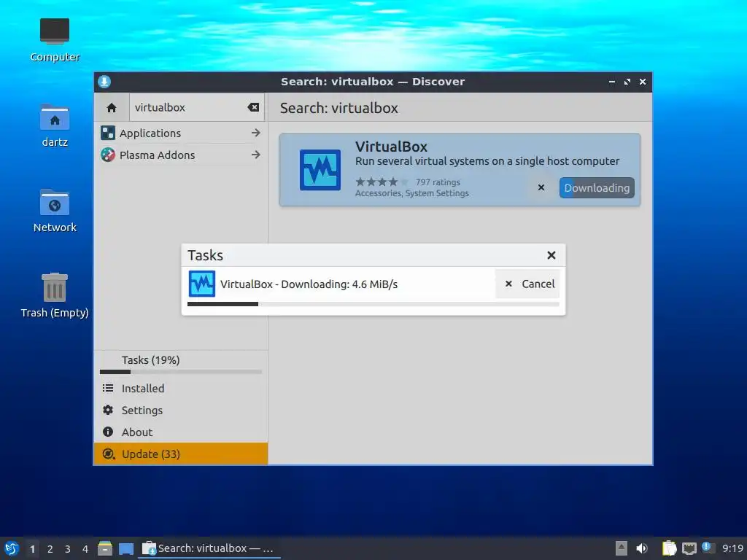This screenshot has width=747, height=560.
Task: Open the dartz home folder
Action: (x=55, y=125)
